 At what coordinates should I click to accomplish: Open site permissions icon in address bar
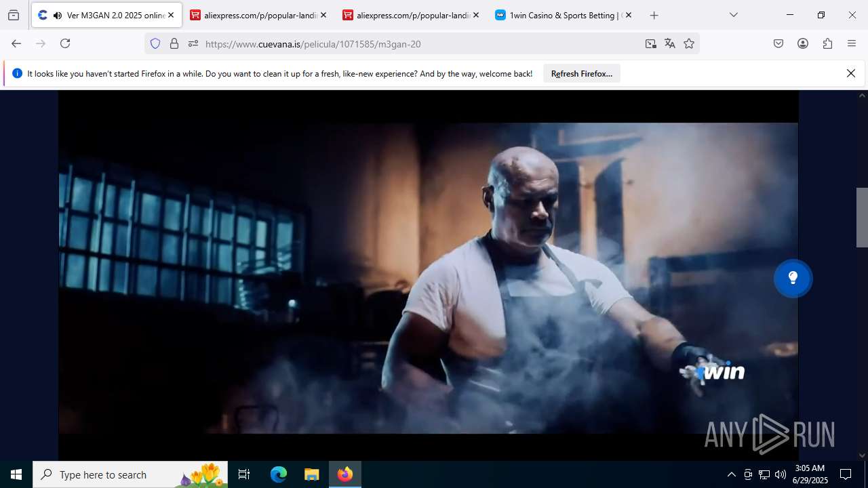(193, 43)
